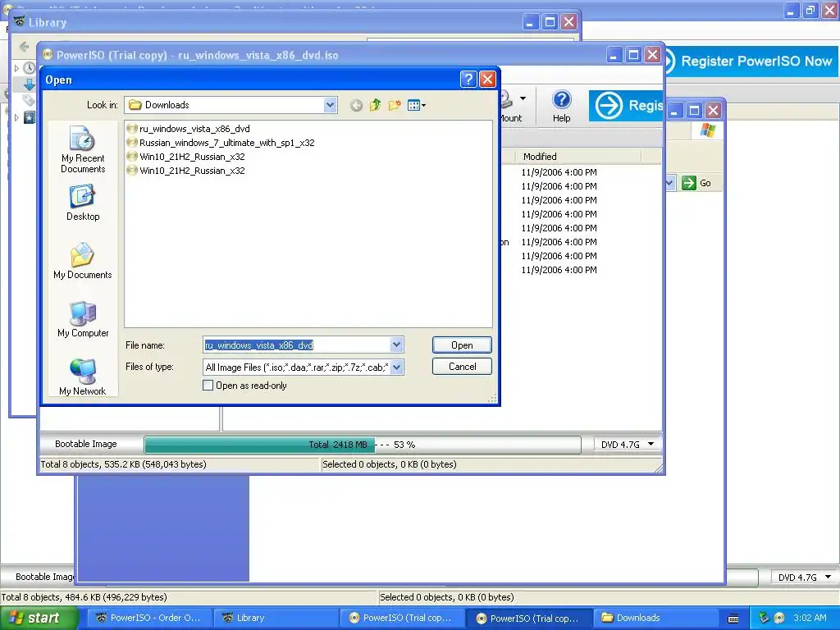
Task: Click the 3:02 AM taskbar clock
Action: click(x=810, y=618)
